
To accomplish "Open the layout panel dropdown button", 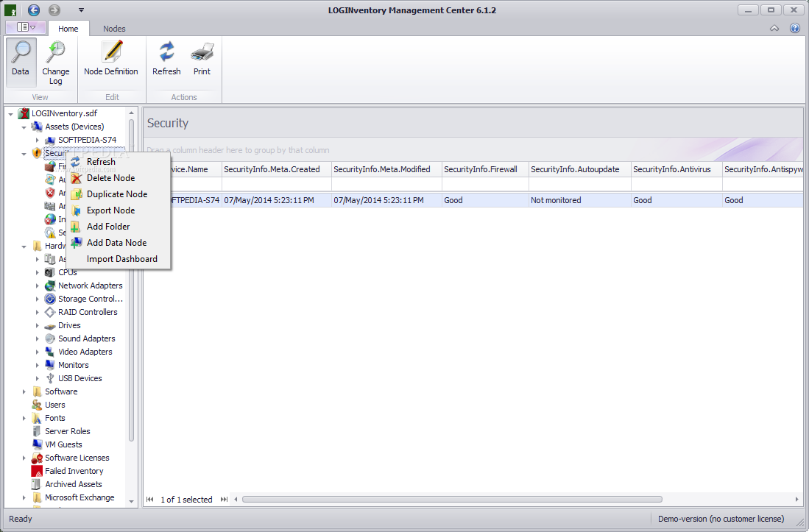I will click(x=26, y=26).
